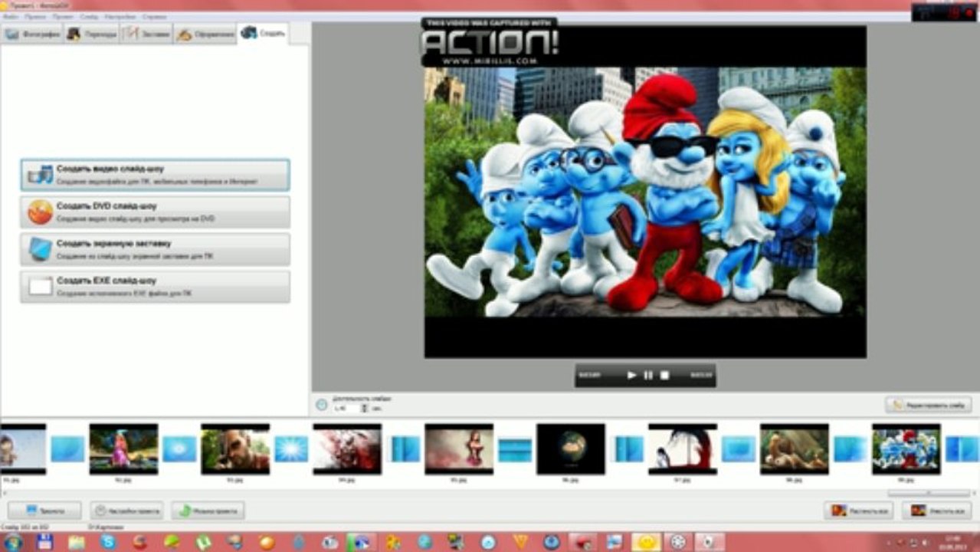Select the Создать tab
Screen dimensions: 980x552
pos(263,34)
